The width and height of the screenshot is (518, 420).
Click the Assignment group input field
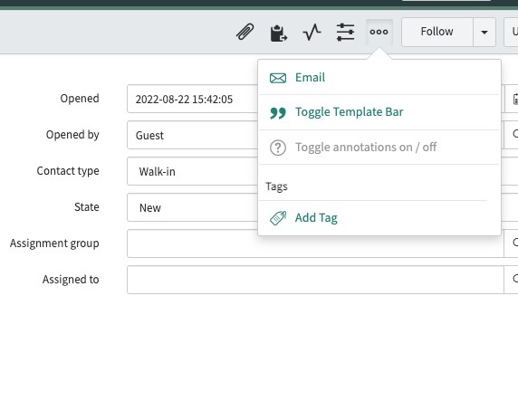315,243
